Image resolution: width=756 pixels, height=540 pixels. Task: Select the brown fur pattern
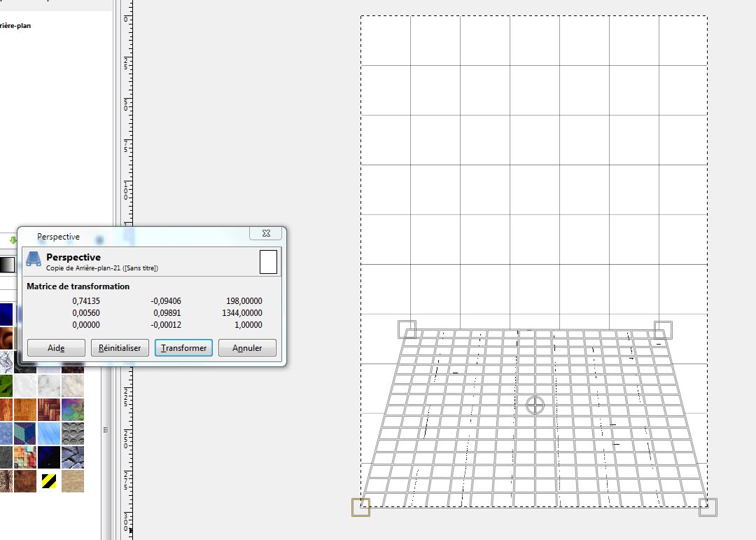tap(25, 481)
